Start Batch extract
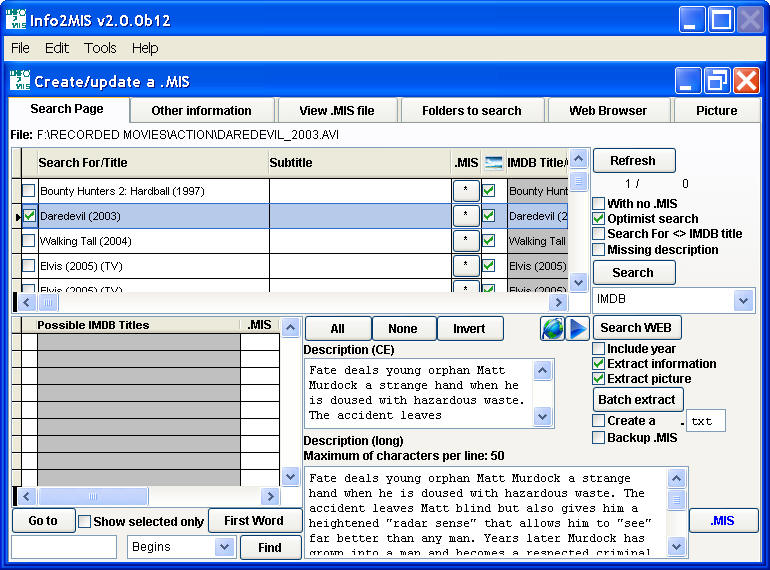The image size is (770, 570). pos(637,400)
